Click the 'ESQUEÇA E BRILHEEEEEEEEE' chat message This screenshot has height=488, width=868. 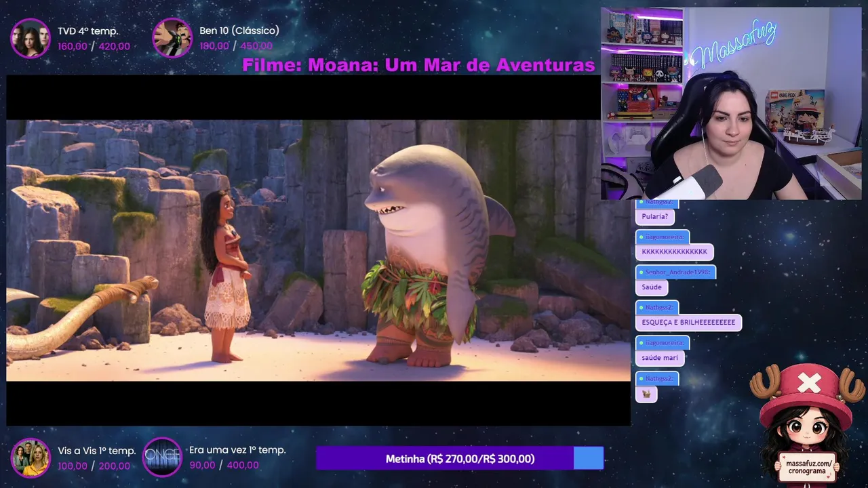(x=688, y=323)
